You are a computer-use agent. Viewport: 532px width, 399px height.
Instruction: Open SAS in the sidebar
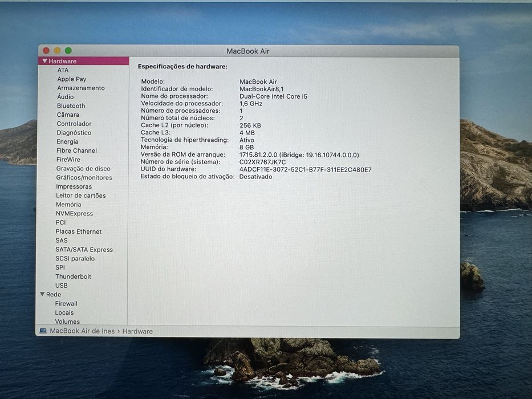coord(62,241)
